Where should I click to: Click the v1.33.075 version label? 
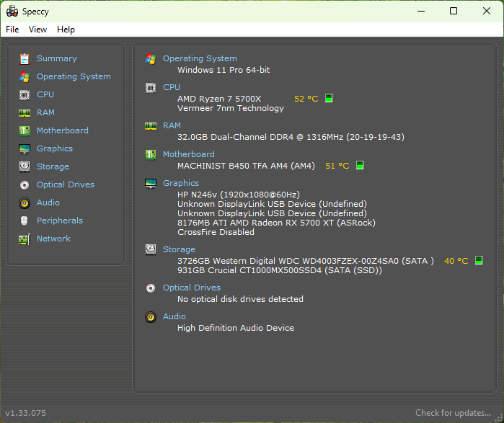[x=26, y=413]
